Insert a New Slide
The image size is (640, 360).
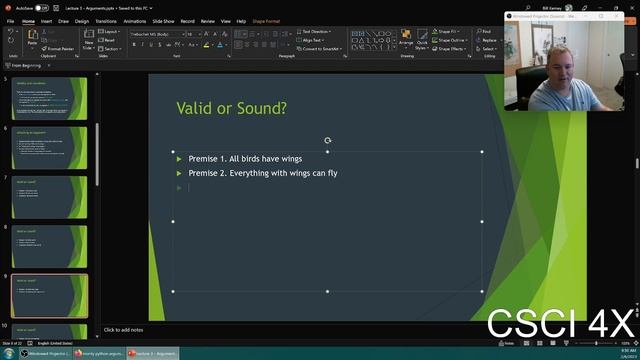[x=89, y=40]
